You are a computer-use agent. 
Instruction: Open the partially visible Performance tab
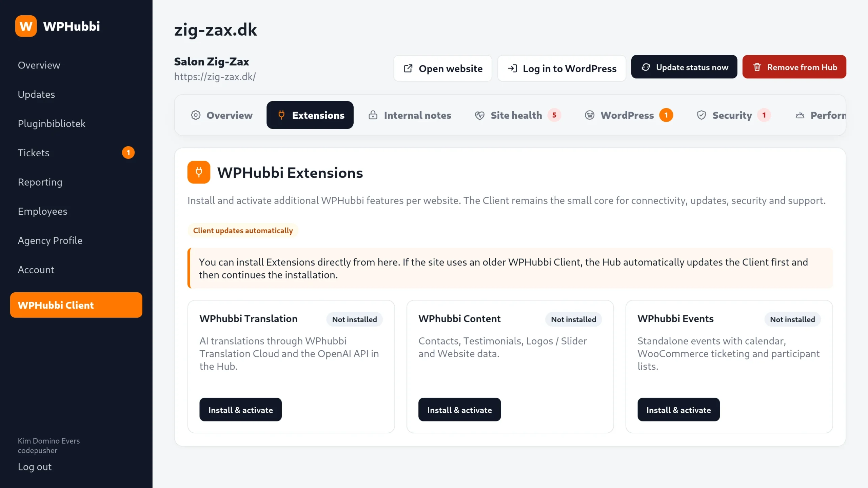coord(820,115)
